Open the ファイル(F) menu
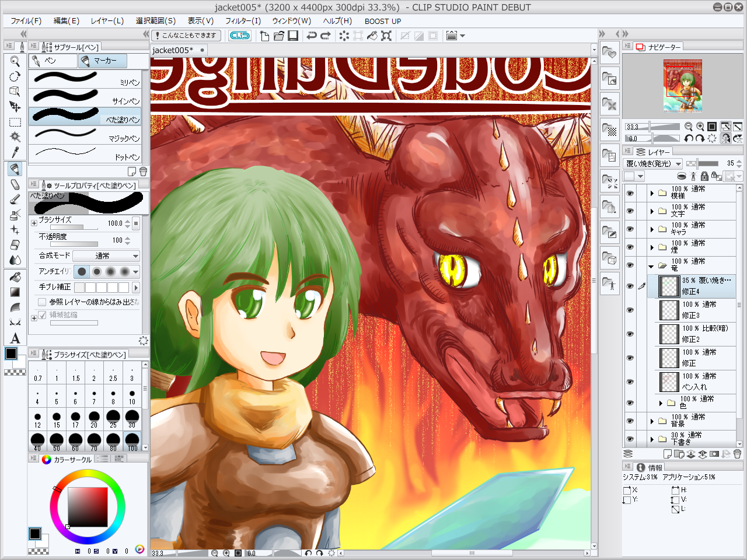This screenshot has width=747, height=560. [26, 21]
